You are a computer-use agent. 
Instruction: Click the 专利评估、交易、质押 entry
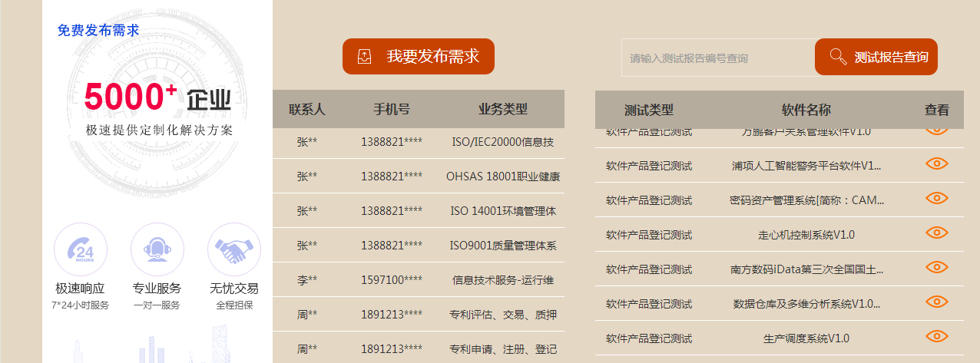pyautogui.click(x=503, y=314)
